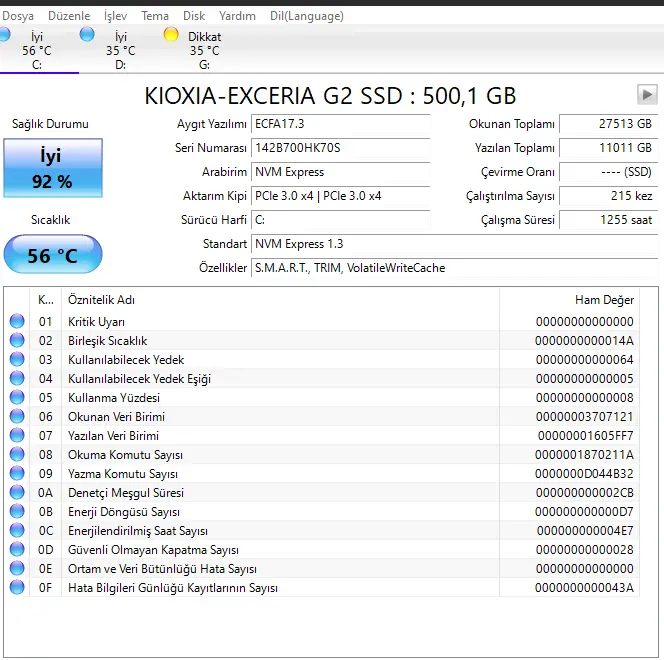Go to next disk with arrow button
This screenshot has width=664, height=660.
[647, 94]
